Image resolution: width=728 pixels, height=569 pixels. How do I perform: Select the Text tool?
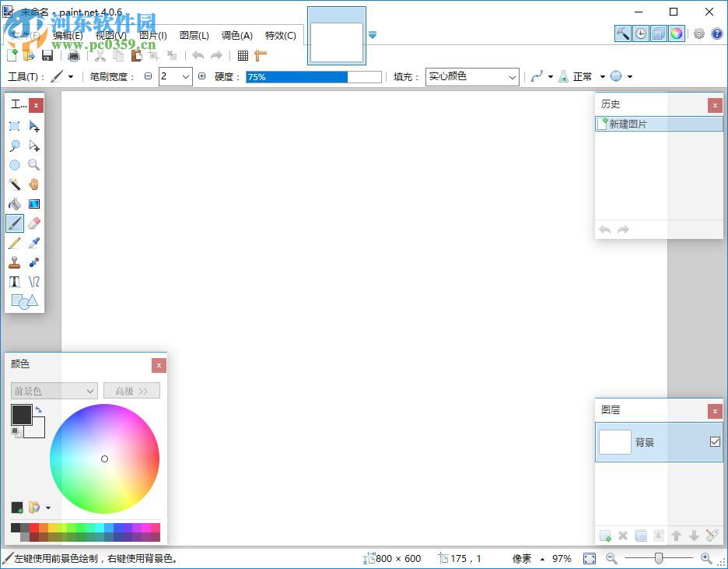(14, 281)
